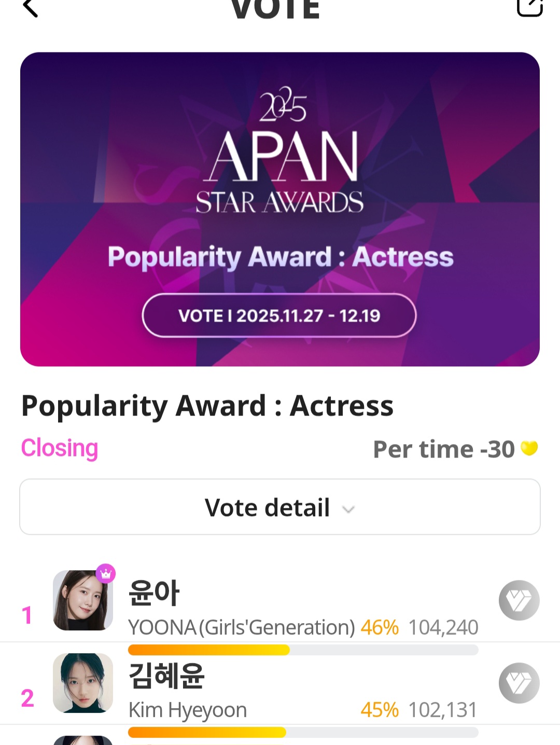The width and height of the screenshot is (560, 745).
Task: Tap the Per time -30 cost label
Action: 444,449
